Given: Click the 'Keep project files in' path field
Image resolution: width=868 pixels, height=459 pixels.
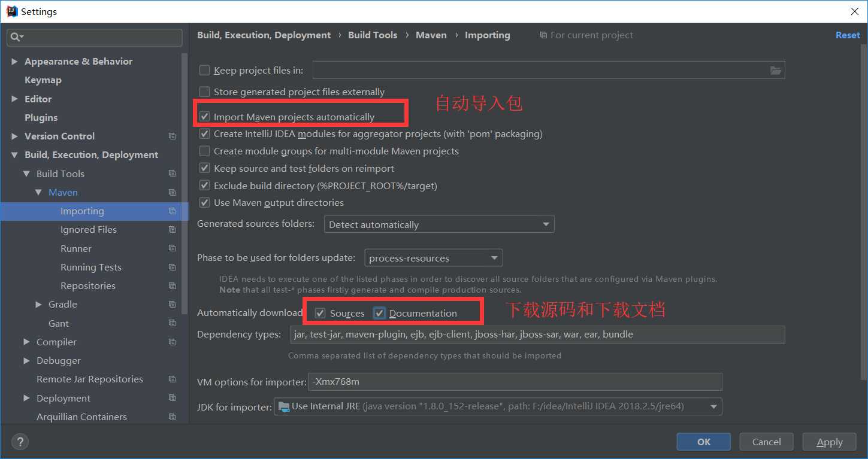Looking at the screenshot, I should (x=549, y=71).
